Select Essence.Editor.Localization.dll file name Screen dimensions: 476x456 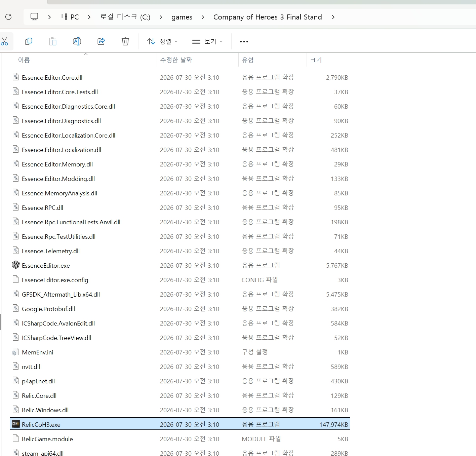tap(62, 150)
